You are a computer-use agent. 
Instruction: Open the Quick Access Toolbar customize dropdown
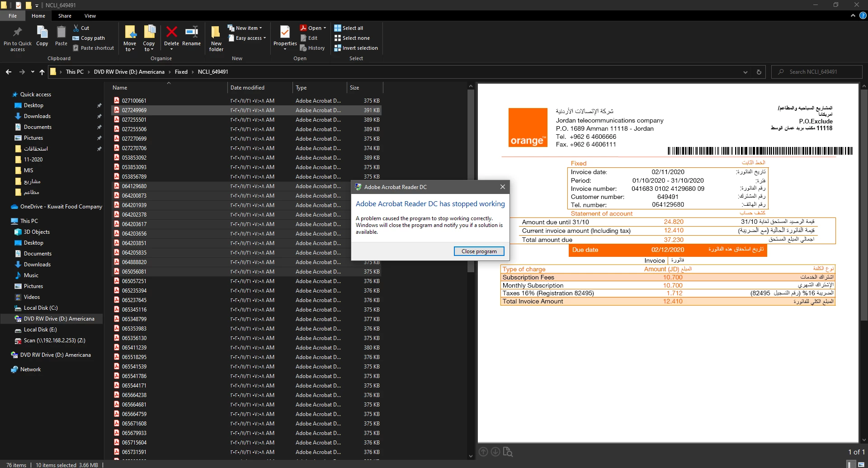(x=37, y=5)
